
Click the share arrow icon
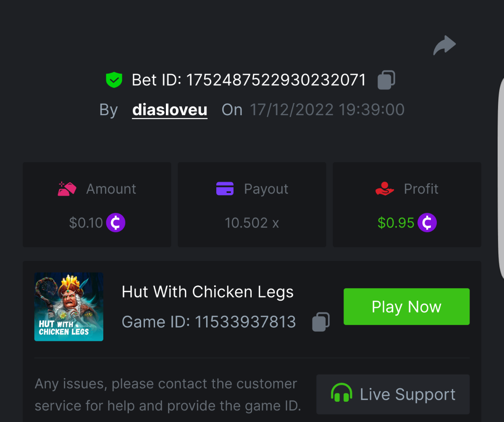coord(444,45)
